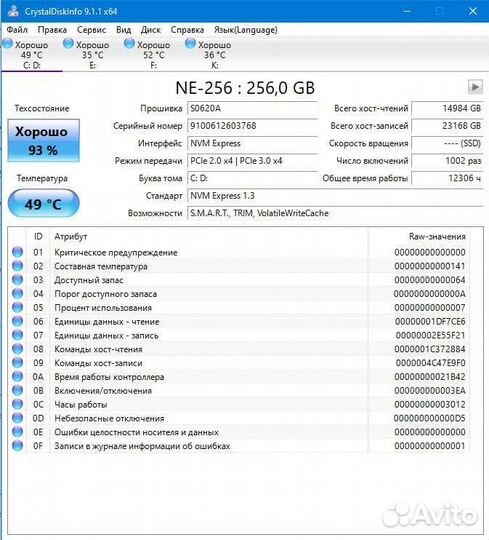
Task: Click the features field S.M.A.R.T., TRIM
Action: pos(335,213)
